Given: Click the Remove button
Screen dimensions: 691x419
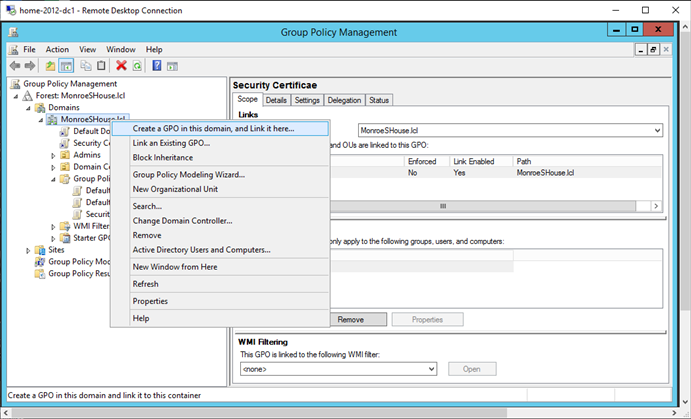Looking at the screenshot, I should coord(350,319).
